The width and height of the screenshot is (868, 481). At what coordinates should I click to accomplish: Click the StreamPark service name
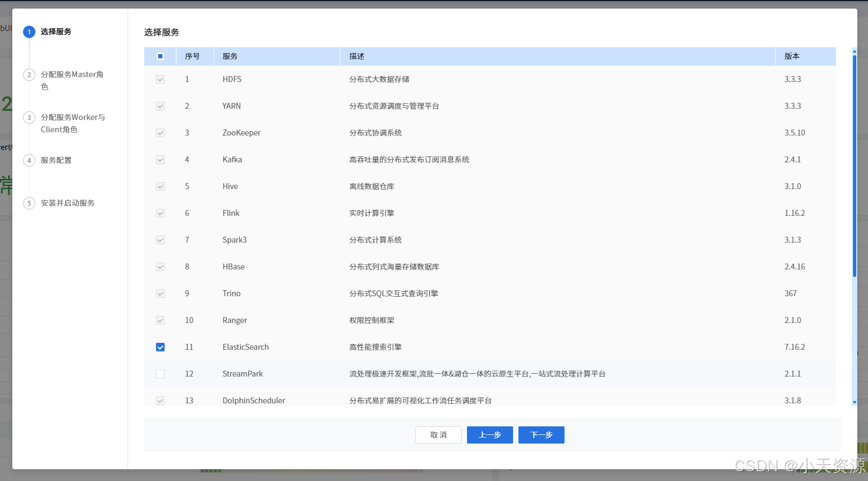tap(243, 374)
